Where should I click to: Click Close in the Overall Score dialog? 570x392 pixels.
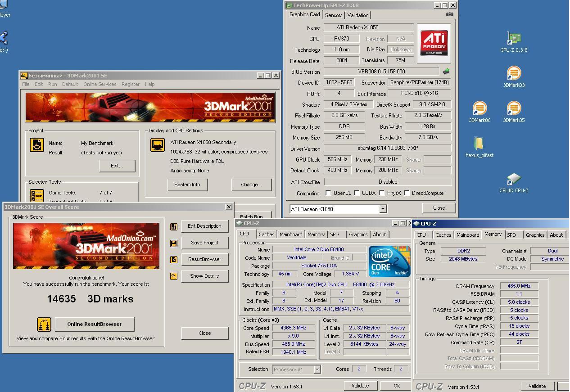click(204, 333)
